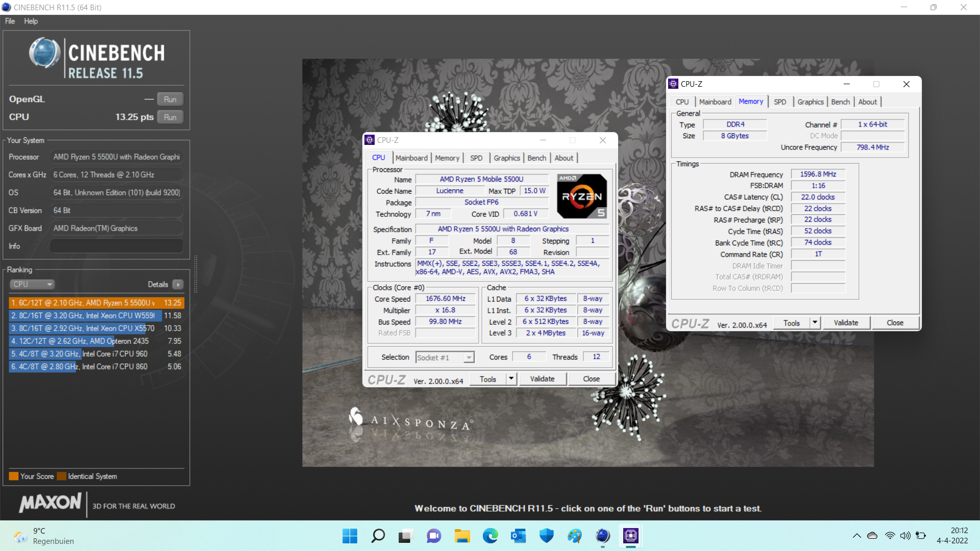
Task: Launch Microsoft Edge from taskbar
Action: tap(490, 536)
